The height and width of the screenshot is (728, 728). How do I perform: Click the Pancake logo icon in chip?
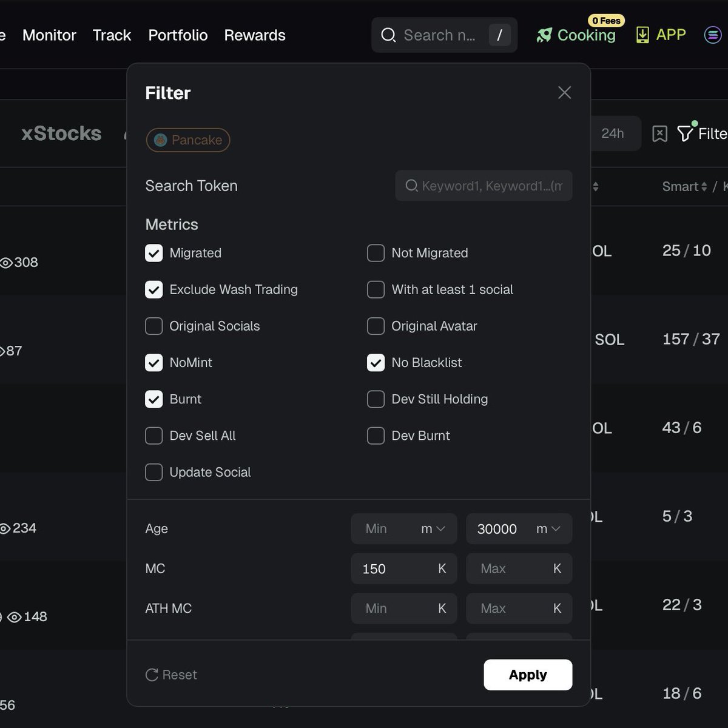[x=160, y=140]
